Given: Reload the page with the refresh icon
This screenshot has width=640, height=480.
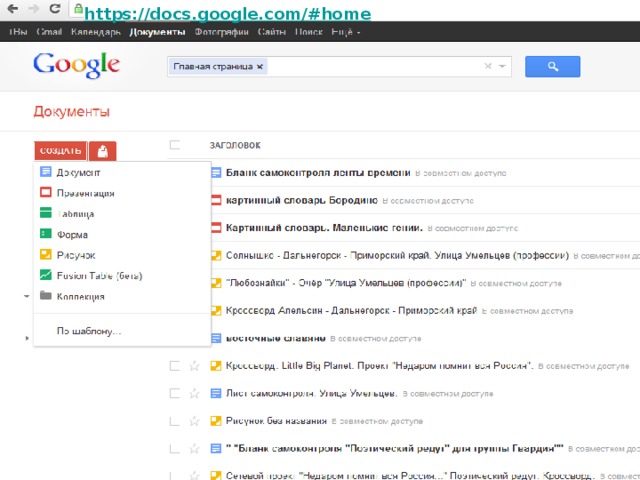Looking at the screenshot, I should [x=55, y=8].
